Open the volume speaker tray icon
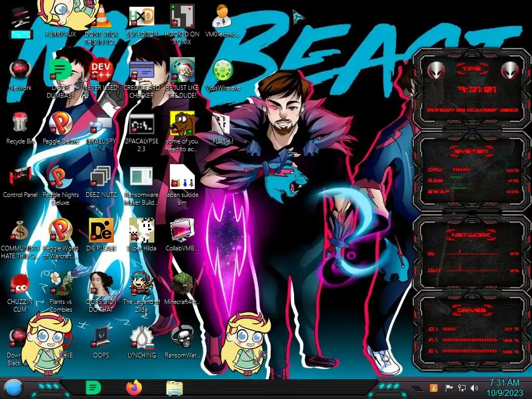532x399 pixels. pyautogui.click(x=474, y=388)
